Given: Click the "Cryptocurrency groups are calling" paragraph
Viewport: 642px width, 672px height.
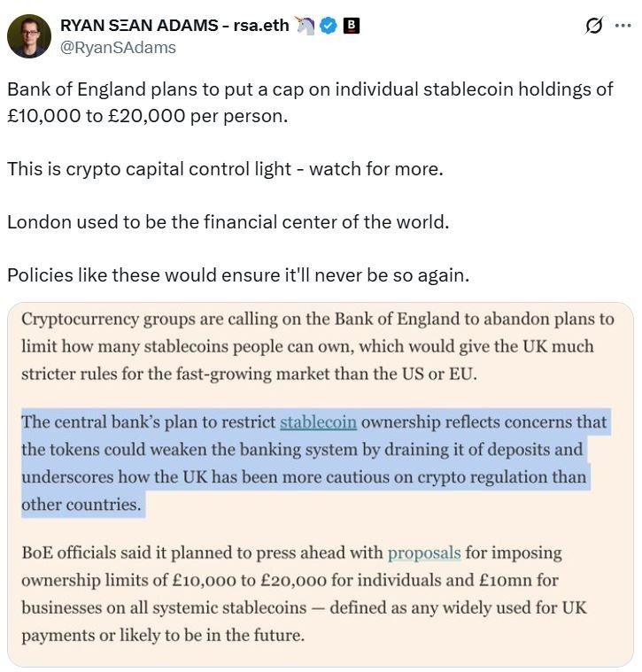Looking at the screenshot, I should click(317, 345).
